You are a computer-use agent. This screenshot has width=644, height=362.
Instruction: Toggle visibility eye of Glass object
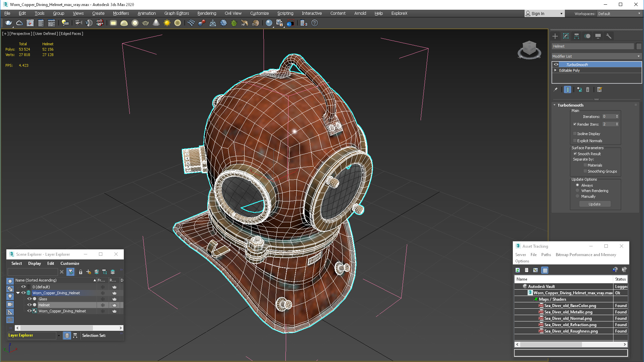[30, 299]
